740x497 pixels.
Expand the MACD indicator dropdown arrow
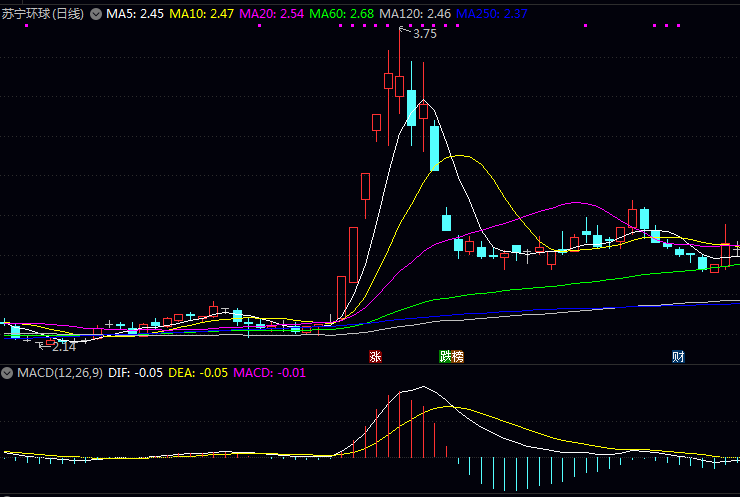(8, 373)
